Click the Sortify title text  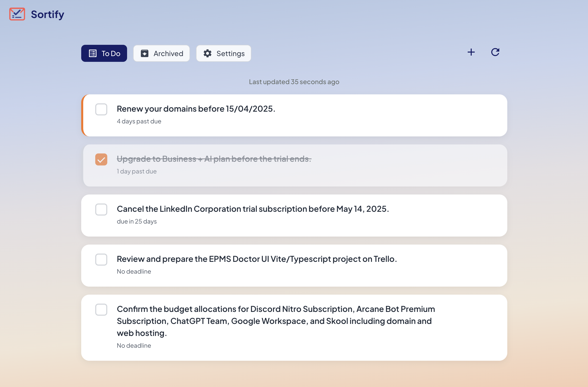click(47, 14)
